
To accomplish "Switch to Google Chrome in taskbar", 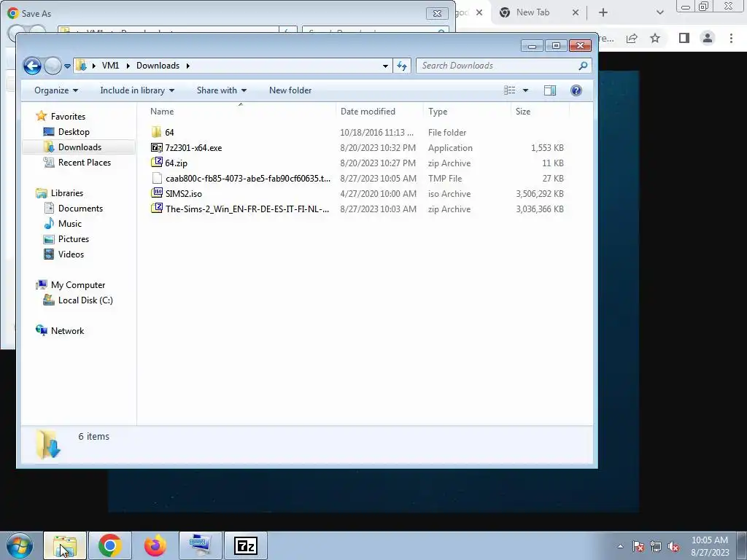I will (110, 545).
